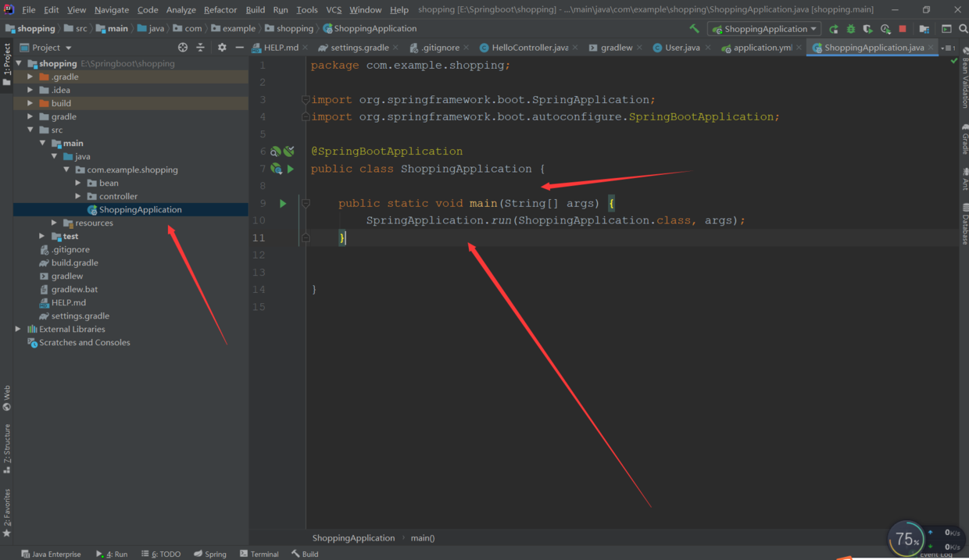
Task: Expand the resources folder
Action: [x=55, y=223]
